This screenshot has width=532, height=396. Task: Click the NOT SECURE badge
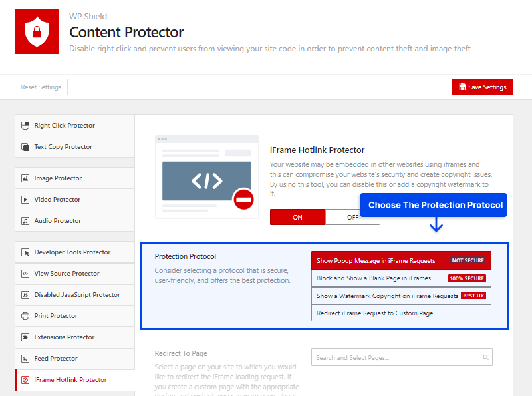point(468,260)
